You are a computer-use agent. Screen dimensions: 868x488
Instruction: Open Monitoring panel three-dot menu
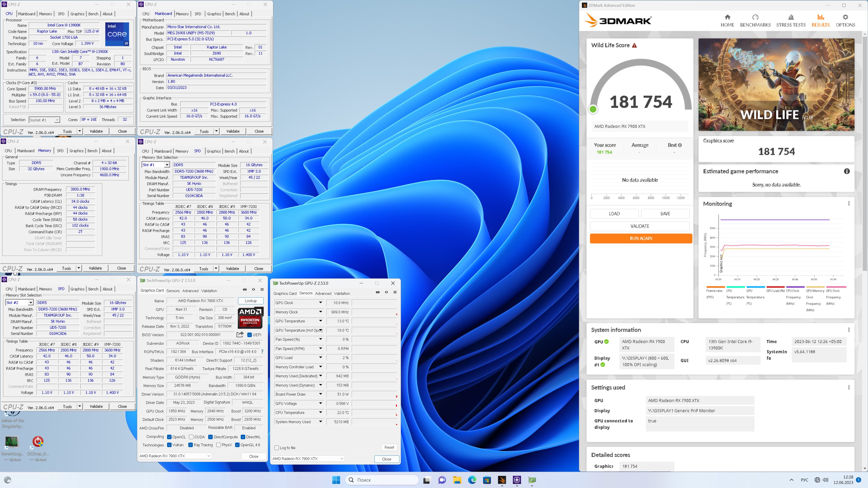coord(849,203)
